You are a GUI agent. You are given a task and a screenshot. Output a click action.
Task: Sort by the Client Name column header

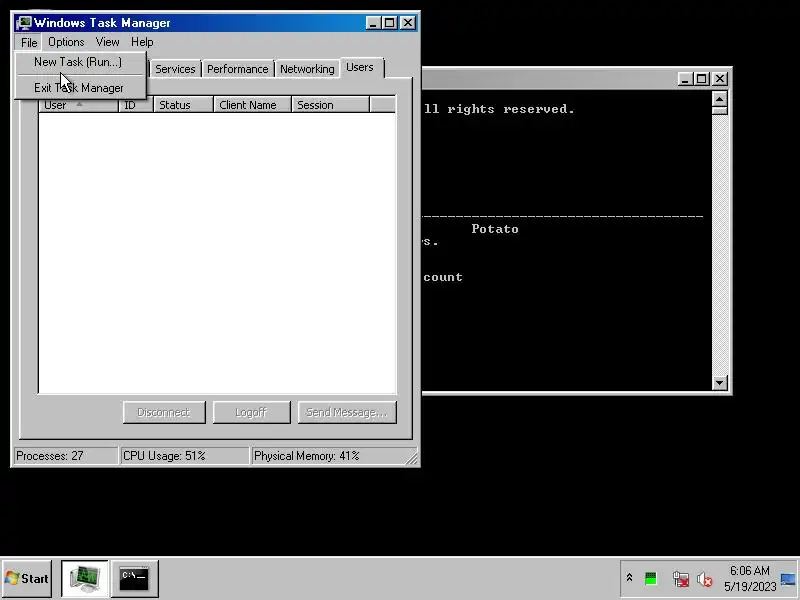pos(252,105)
